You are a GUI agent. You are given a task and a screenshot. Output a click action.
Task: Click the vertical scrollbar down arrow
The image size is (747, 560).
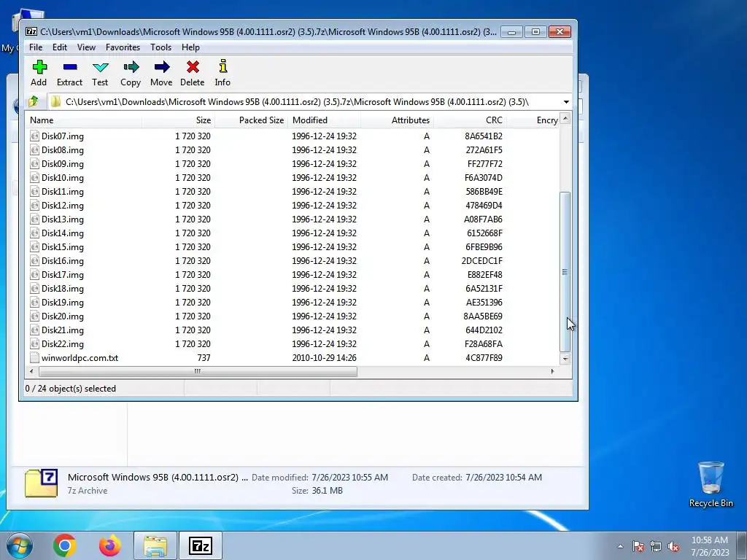(565, 359)
